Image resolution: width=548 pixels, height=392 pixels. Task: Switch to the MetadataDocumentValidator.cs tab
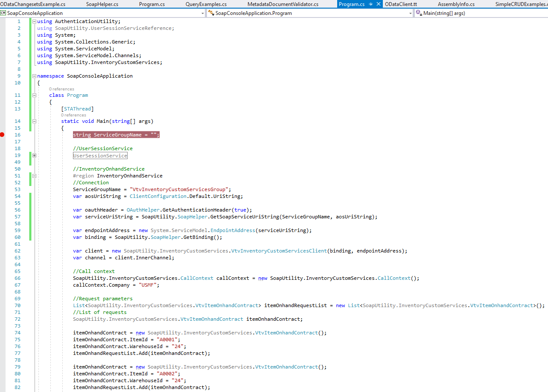pos(283,4)
